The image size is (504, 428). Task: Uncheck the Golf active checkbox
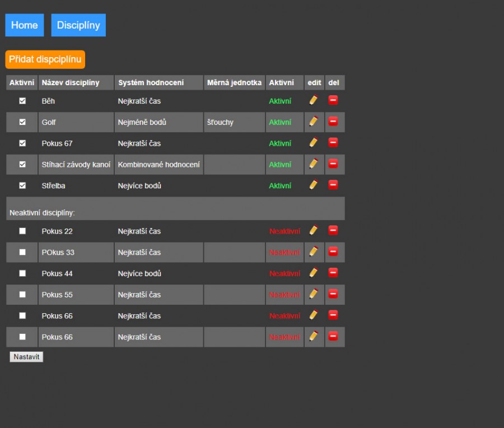[22, 122]
